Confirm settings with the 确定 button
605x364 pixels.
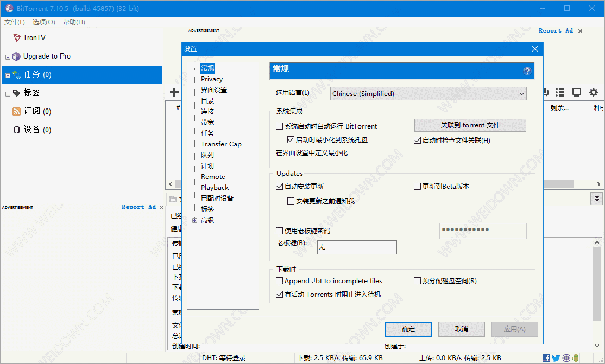[x=408, y=329]
